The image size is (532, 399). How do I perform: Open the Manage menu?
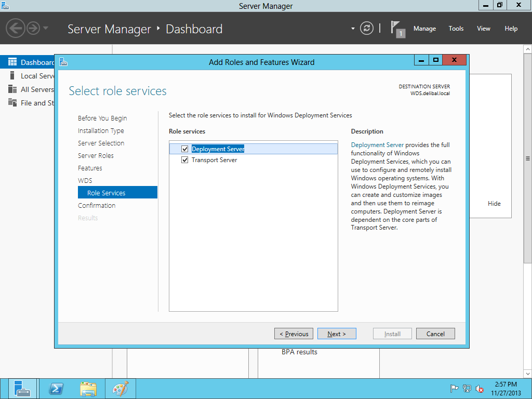[424, 29]
